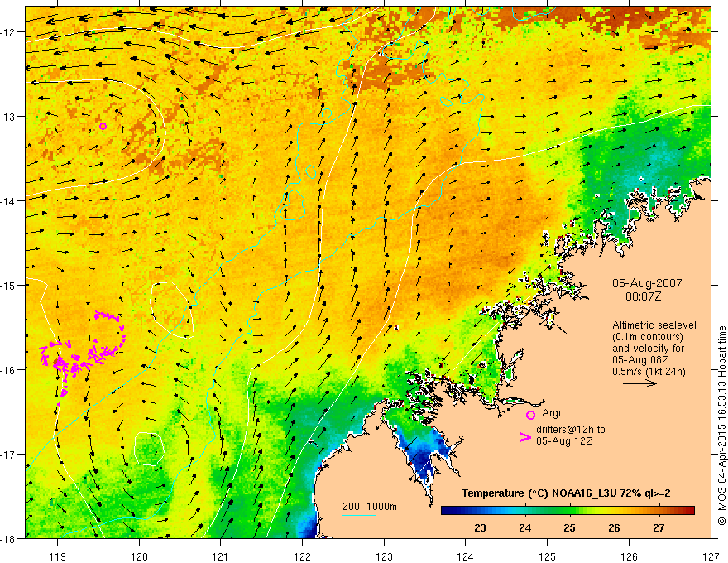728x563 pixels.
Task: Click the longitude axis label 125
Action: [548, 556]
